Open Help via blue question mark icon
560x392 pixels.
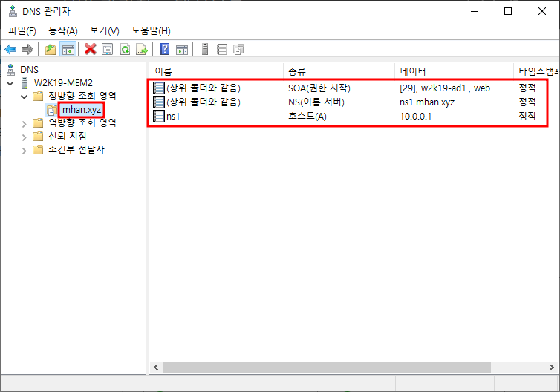pos(164,49)
